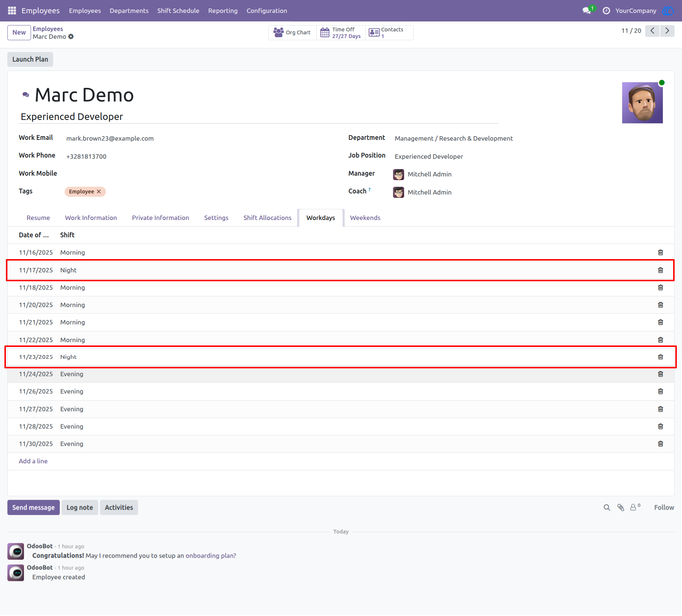This screenshot has width=682, height=616.
Task: Go to the previous employee record
Action: pos(652,31)
